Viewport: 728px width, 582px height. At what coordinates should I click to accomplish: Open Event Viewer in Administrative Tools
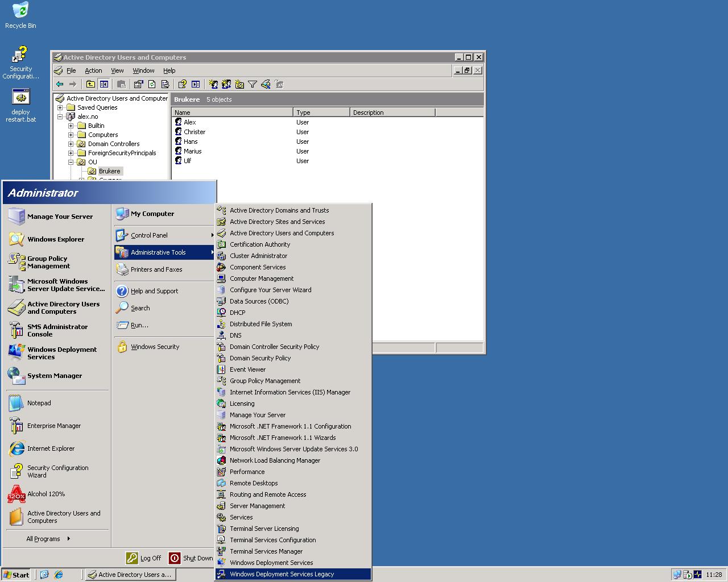coord(293,369)
